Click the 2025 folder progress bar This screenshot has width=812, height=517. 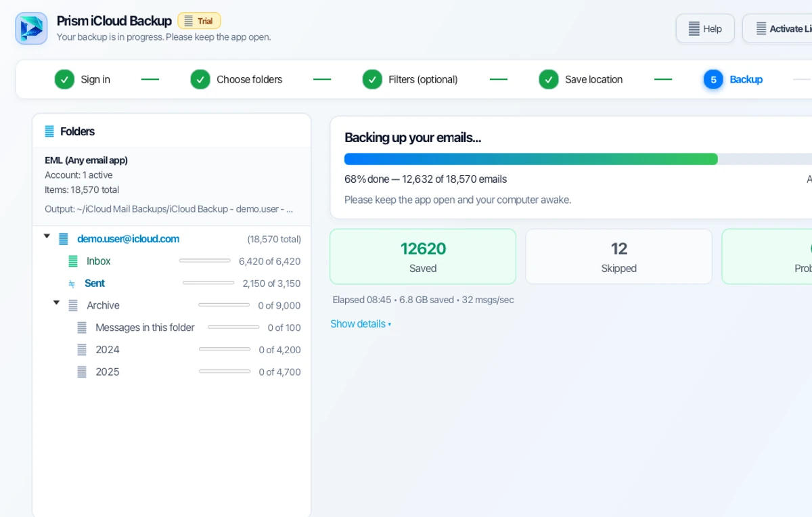coord(225,372)
